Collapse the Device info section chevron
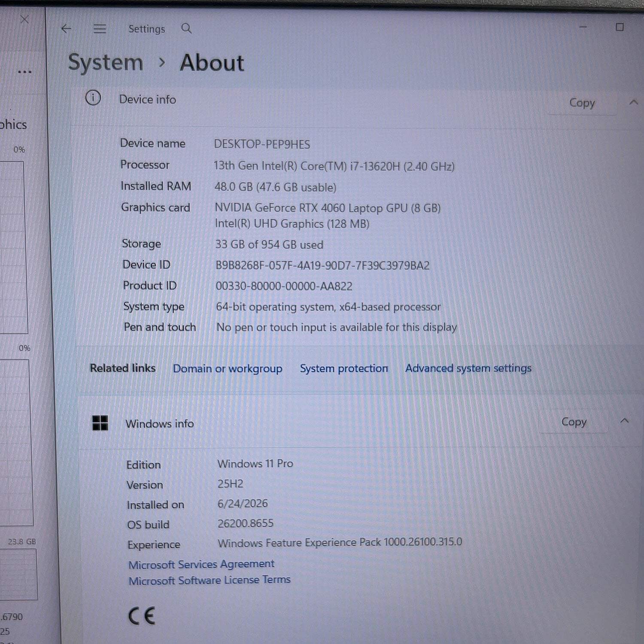Screen dimensions: 644x644 [634, 102]
